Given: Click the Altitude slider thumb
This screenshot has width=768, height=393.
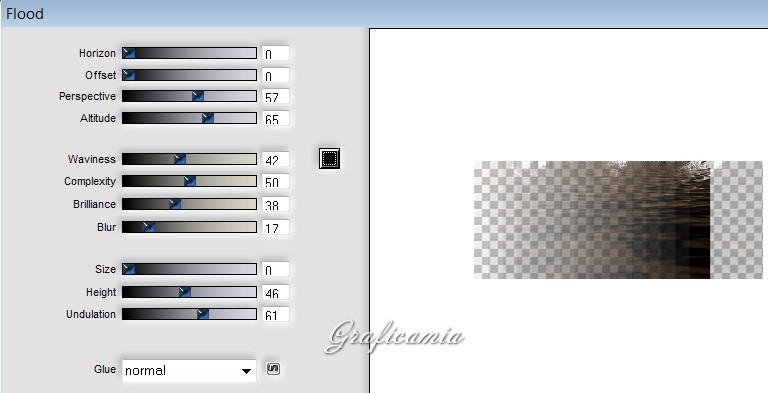Looking at the screenshot, I should coord(208,118).
